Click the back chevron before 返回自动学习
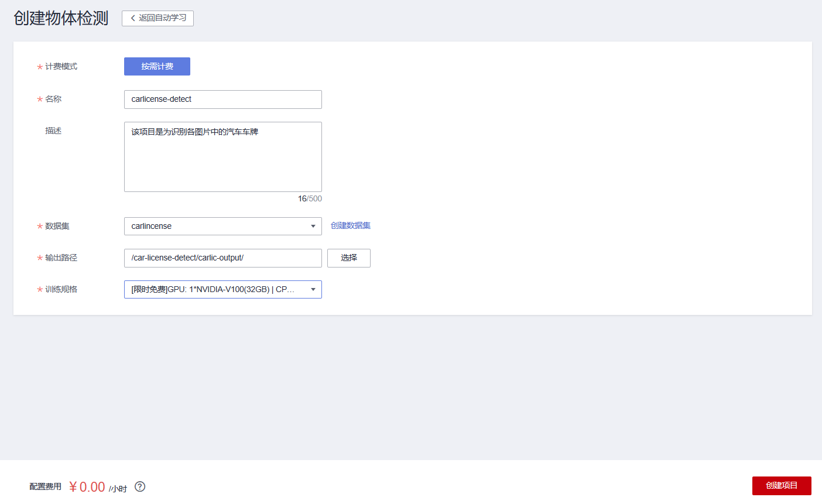Viewport: 822px width, 504px height. [133, 18]
